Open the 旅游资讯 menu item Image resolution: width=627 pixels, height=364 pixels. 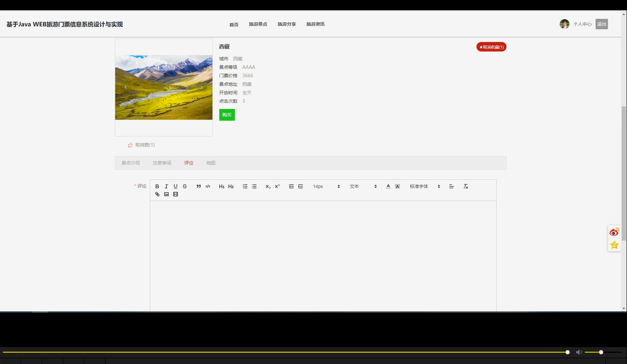coord(315,24)
